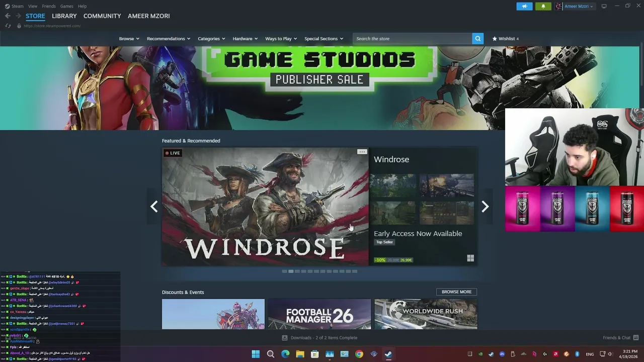Go forward with the Steam forward arrow
644x362 pixels.
click(x=18, y=16)
